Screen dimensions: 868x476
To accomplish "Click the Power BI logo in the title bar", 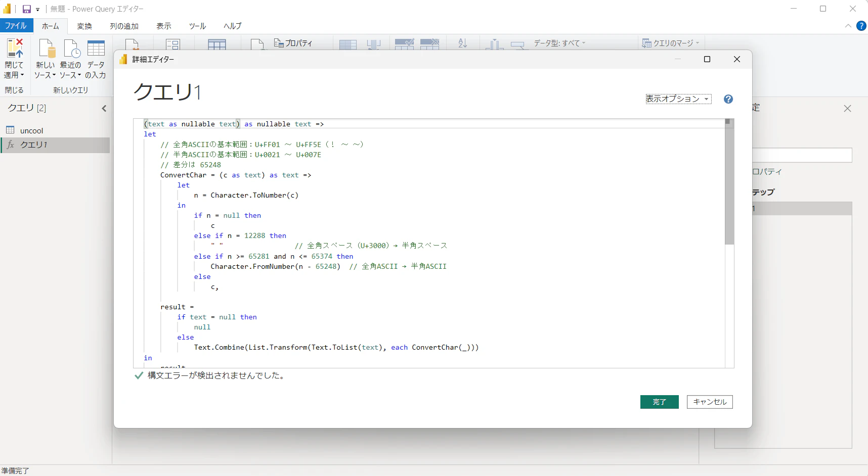I will 7,9.
